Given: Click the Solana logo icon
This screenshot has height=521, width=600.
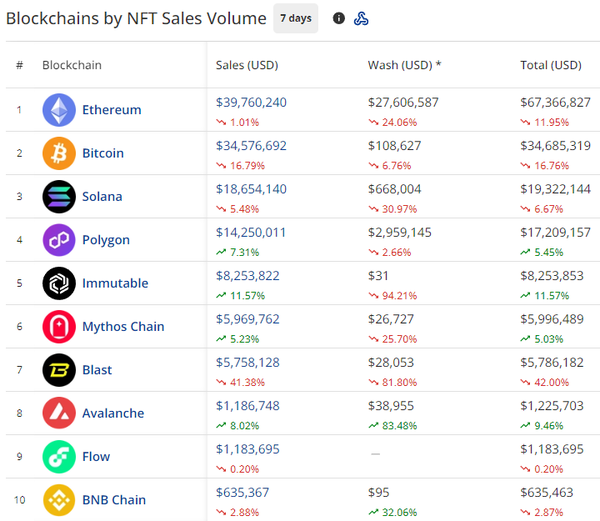Looking at the screenshot, I should (59, 197).
